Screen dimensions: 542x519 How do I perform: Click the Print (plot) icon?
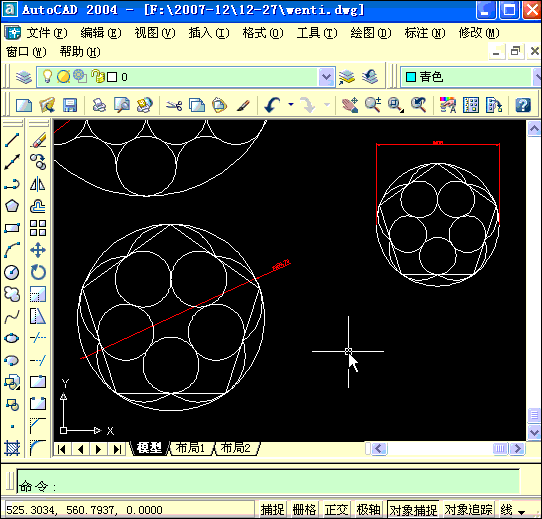[x=99, y=105]
